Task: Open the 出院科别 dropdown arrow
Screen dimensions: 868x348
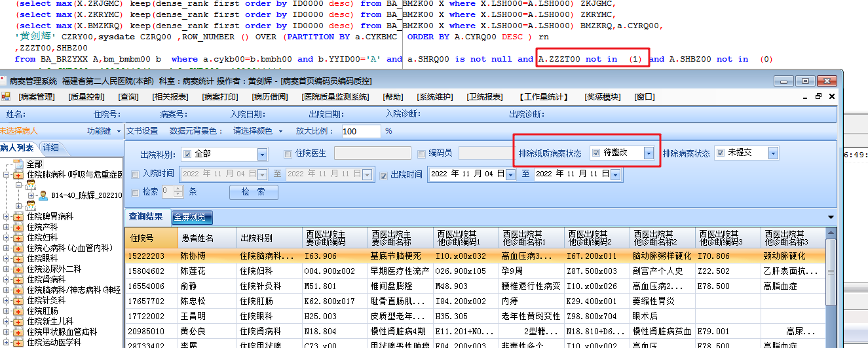Action: point(262,155)
